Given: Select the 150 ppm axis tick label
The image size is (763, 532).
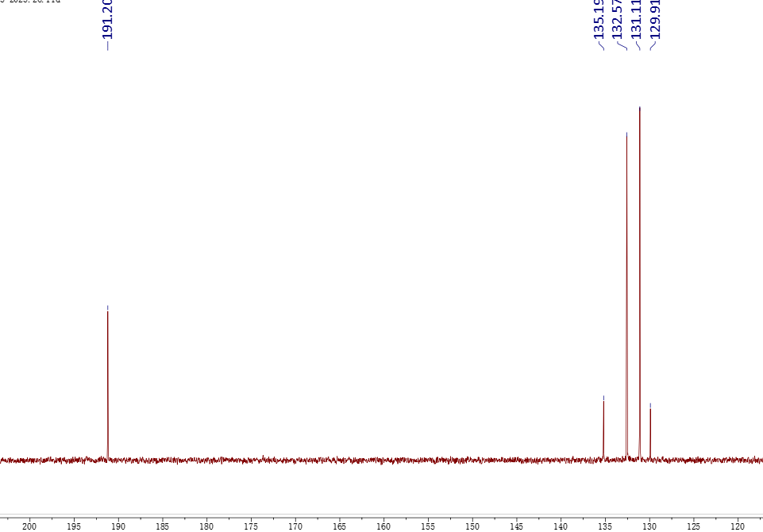Looking at the screenshot, I should coord(472,526).
